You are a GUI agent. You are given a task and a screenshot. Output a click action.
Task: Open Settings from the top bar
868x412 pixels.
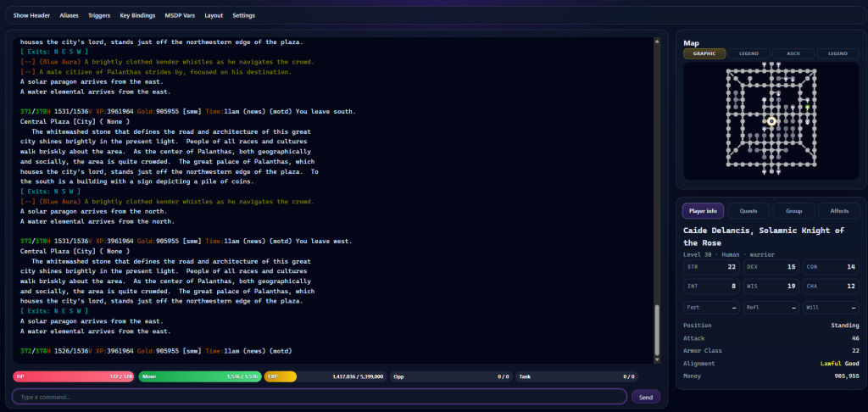click(243, 15)
